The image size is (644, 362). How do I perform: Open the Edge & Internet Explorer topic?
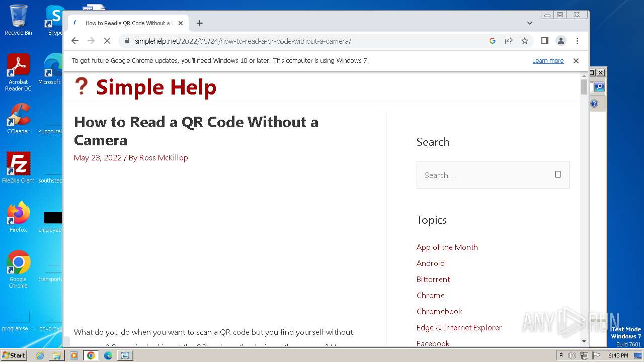459,327
